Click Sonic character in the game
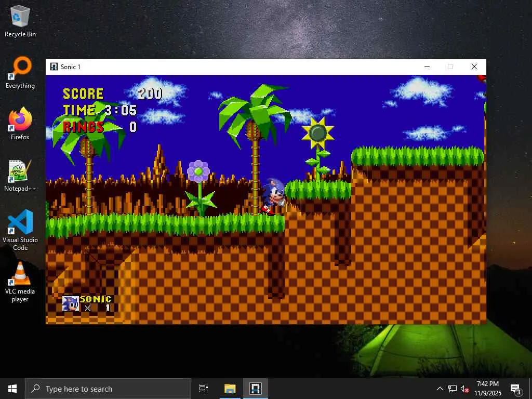 pyautogui.click(x=273, y=197)
